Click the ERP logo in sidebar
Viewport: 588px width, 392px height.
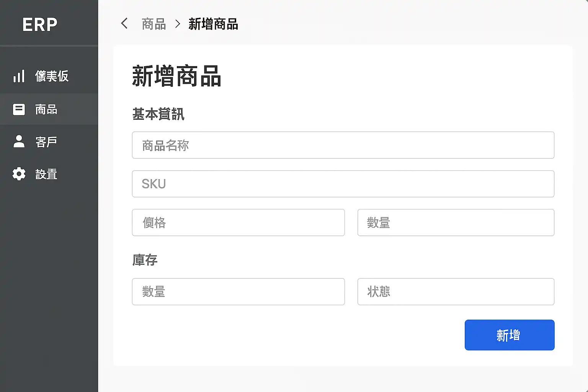tap(40, 24)
